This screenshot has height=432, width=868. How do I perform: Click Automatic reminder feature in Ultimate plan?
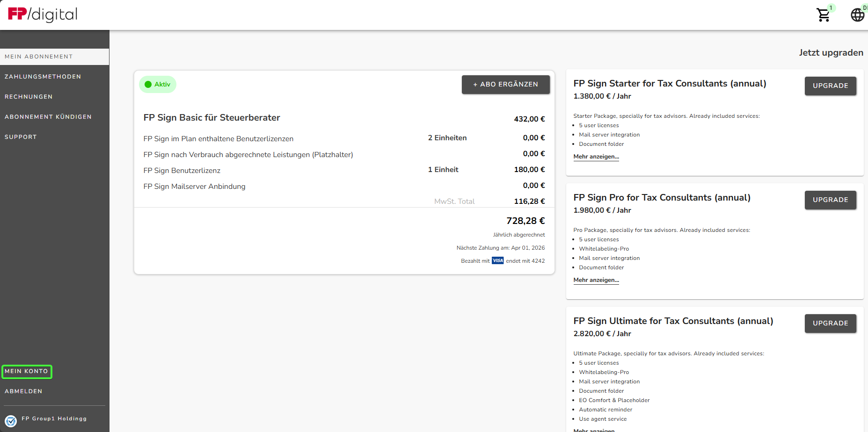click(x=605, y=410)
